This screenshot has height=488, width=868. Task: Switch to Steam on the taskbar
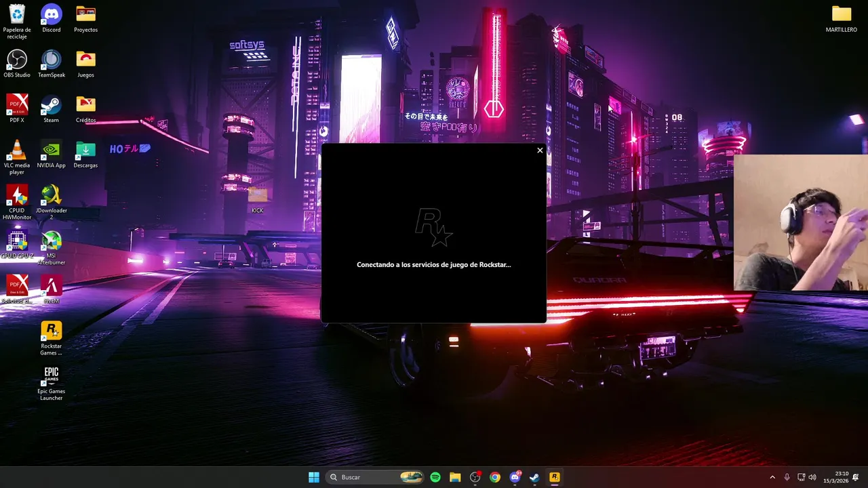[534, 477]
